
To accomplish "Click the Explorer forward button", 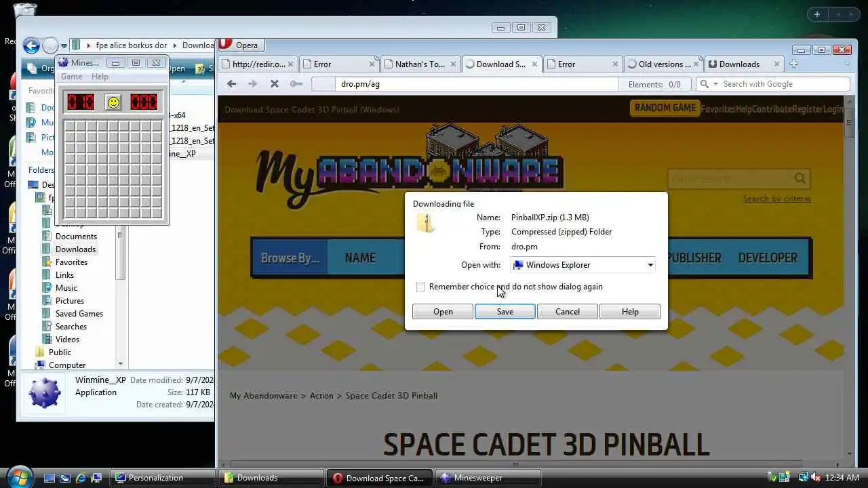I will (x=50, y=45).
